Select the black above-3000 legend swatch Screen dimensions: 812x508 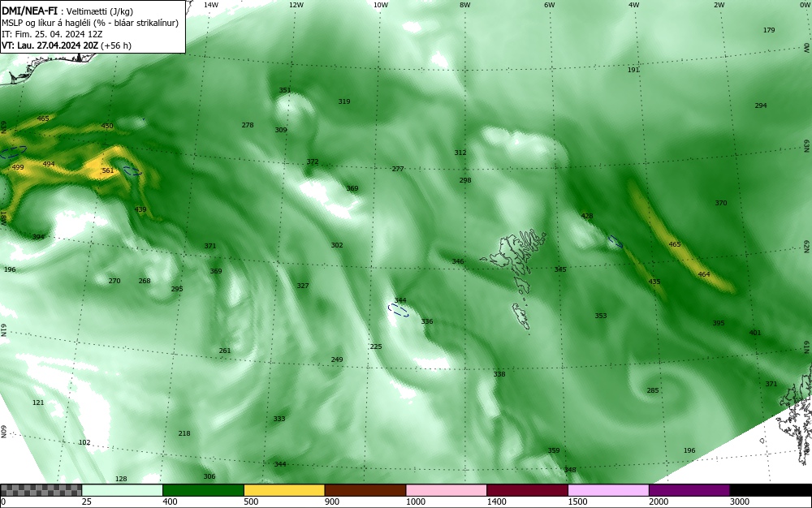tap(771, 490)
